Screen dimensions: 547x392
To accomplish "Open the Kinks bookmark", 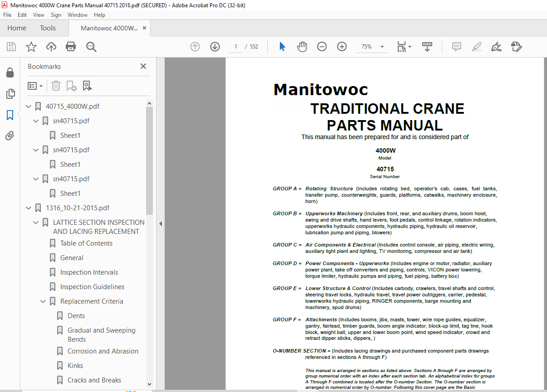I will click(75, 366).
